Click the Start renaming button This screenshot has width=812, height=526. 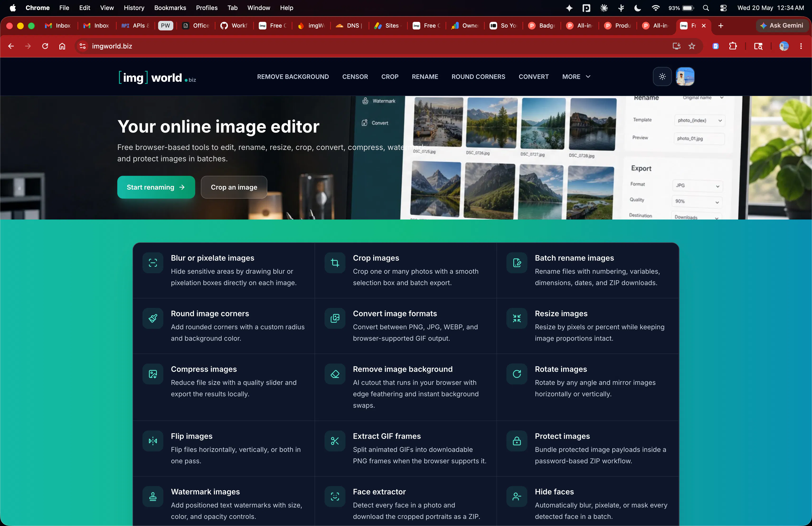pos(156,187)
